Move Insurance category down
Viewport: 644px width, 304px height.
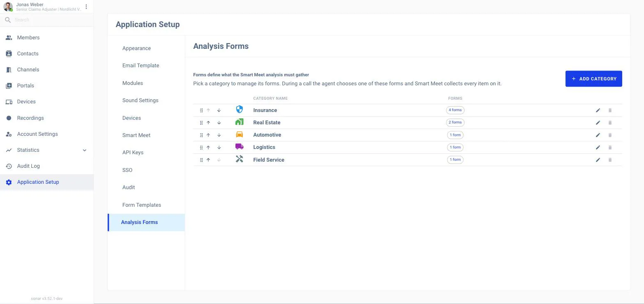[x=219, y=110]
